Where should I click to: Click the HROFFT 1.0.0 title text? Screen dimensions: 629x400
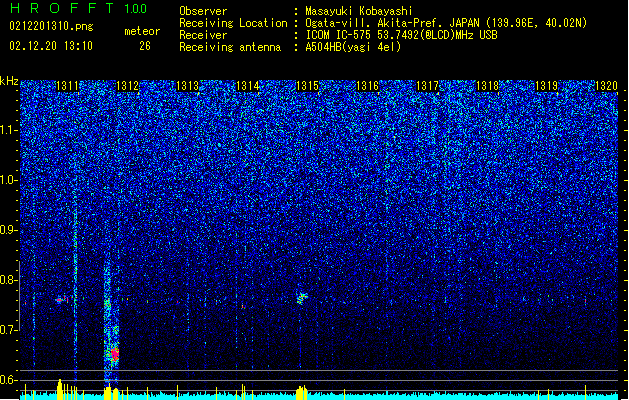click(78, 8)
